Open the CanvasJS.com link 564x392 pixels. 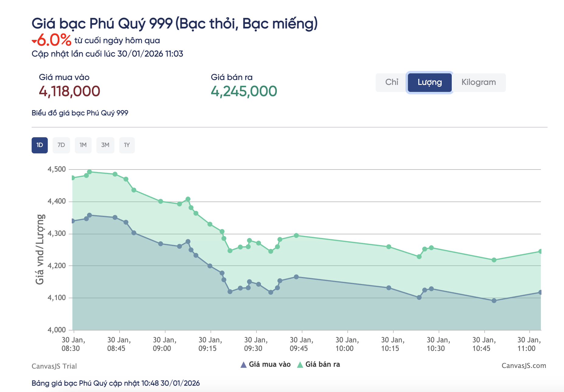tap(524, 366)
